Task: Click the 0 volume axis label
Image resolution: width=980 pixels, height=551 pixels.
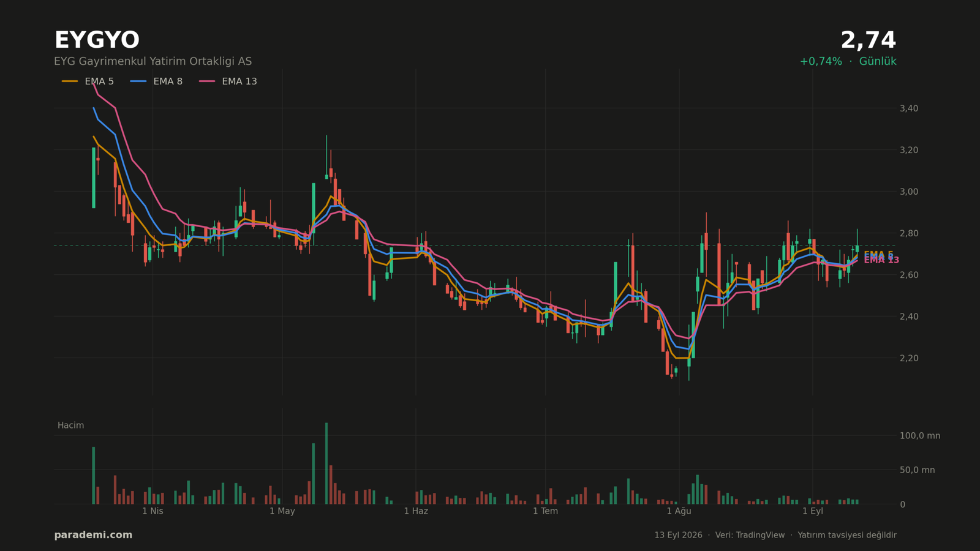Action: tap(902, 504)
